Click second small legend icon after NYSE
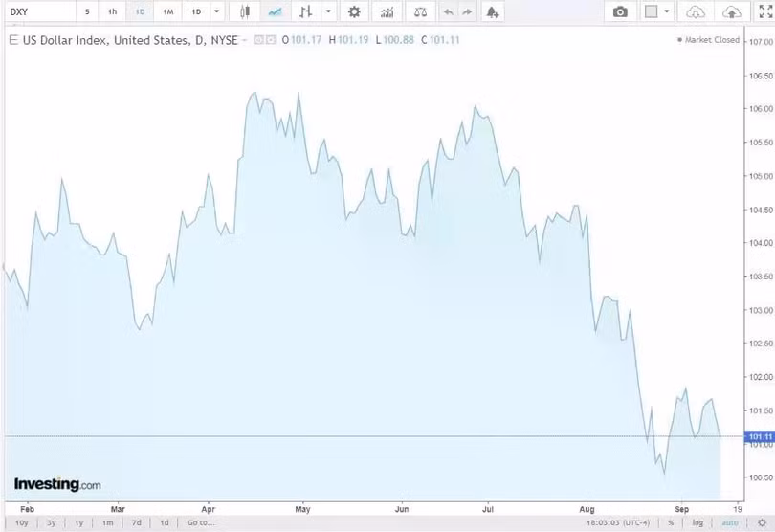Screen dimensions: 775x532 pos(271,40)
